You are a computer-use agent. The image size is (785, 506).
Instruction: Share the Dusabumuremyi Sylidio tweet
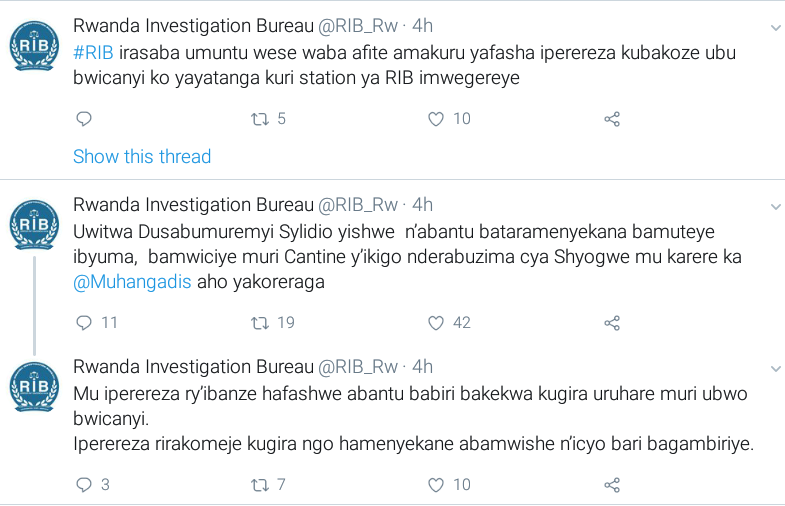click(612, 323)
